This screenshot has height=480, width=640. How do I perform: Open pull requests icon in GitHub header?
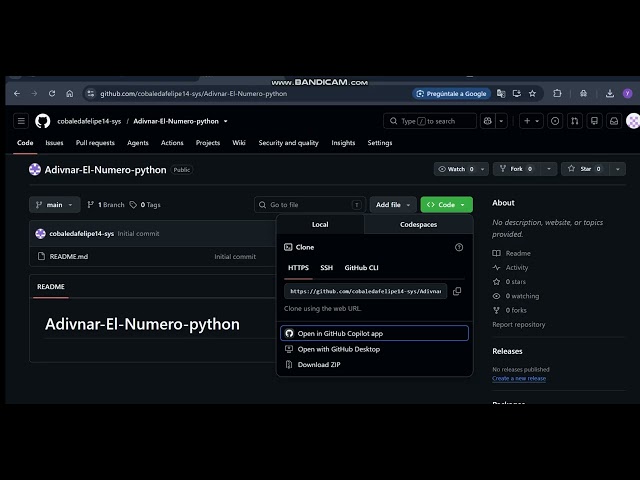pos(575,121)
